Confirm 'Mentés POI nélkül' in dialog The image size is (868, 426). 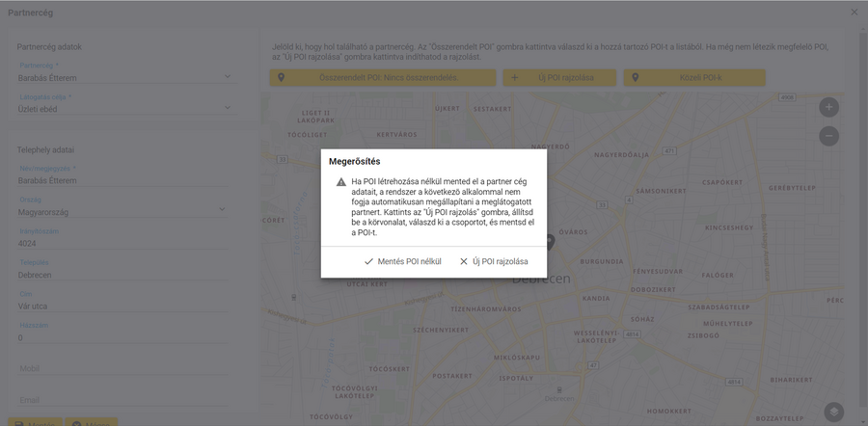click(403, 261)
